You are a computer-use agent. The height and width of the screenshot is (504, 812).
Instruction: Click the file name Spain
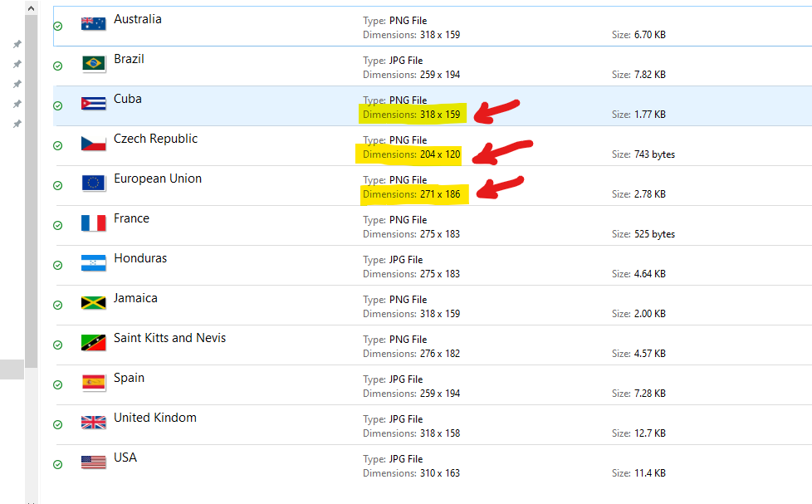(x=129, y=378)
